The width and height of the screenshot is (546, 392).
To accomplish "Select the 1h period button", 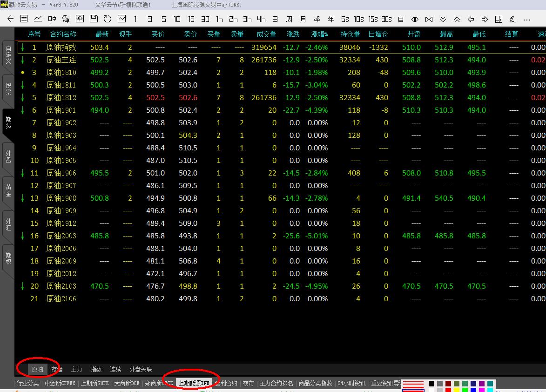I will click(219, 19).
